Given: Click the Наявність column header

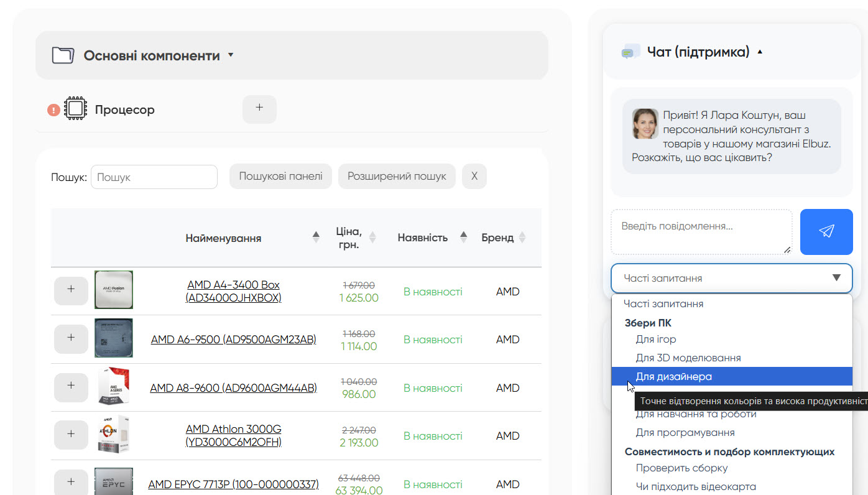Looking at the screenshot, I should coord(422,238).
